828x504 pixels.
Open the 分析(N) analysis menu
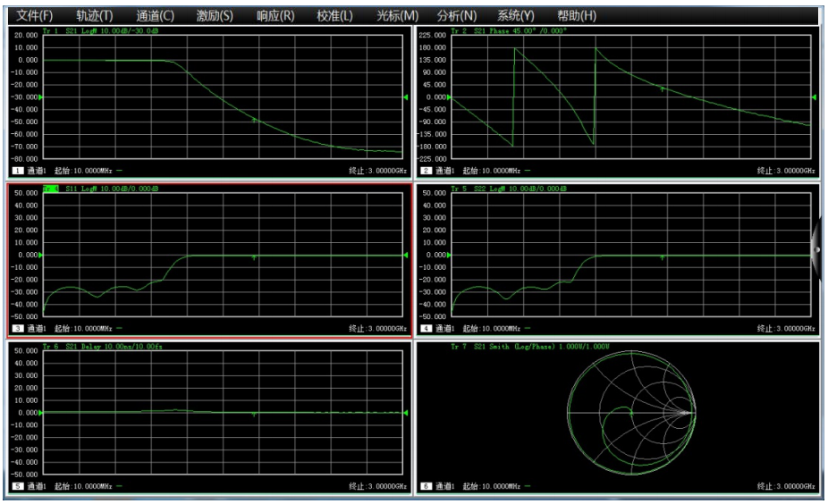[457, 15]
